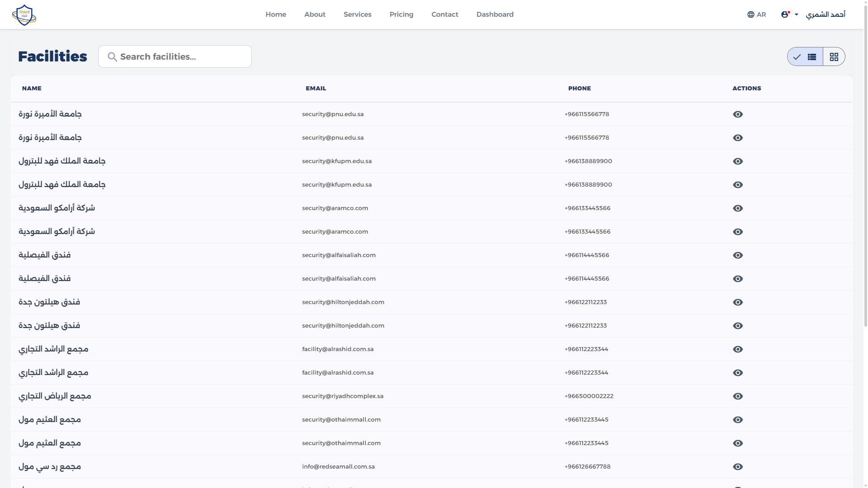The height and width of the screenshot is (488, 868).
Task: Click the Contact link
Action: pos(444,14)
